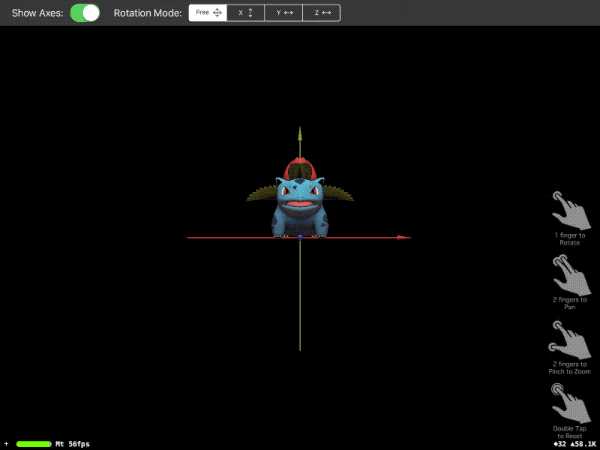Image resolution: width=600 pixels, height=450 pixels.
Task: Click the red X axis arrowhead
Action: point(404,238)
